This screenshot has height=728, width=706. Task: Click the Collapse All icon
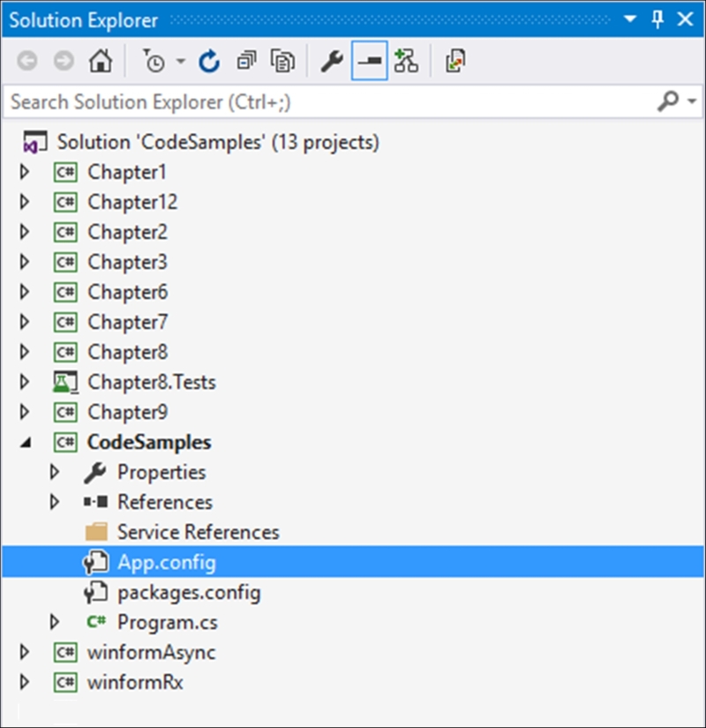click(x=246, y=61)
